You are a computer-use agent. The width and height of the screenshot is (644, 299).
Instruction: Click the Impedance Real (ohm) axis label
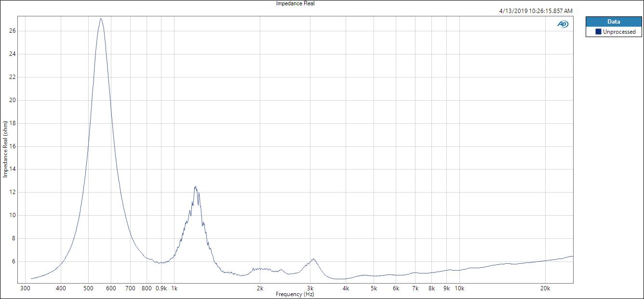coord(5,149)
